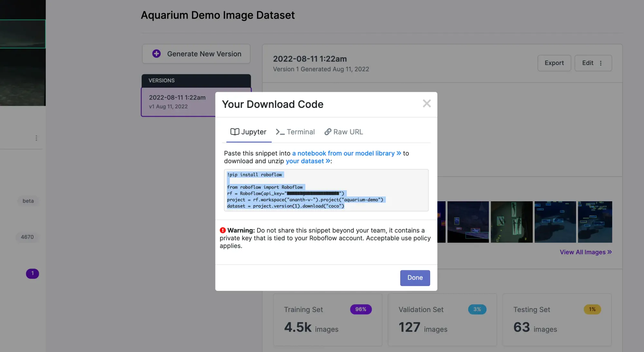Click the Jupyter book icon
This screenshot has width=644, height=352.
pyautogui.click(x=235, y=132)
